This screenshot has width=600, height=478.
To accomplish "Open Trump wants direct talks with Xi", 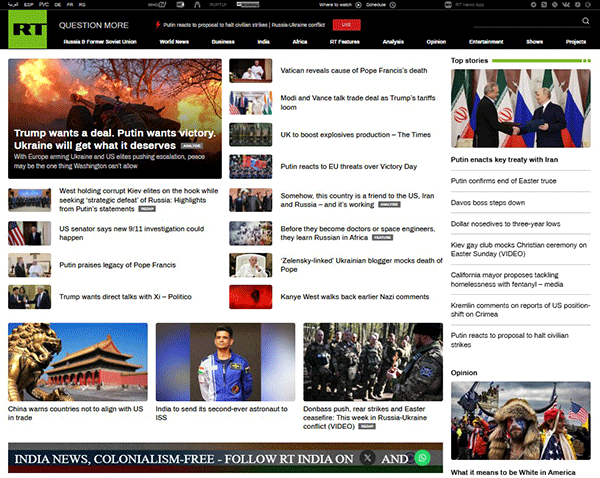I will pyautogui.click(x=125, y=297).
